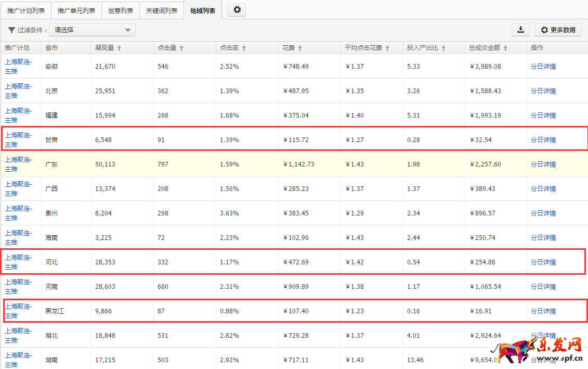Open the 关键词列表 tab
Viewport: 588px width, 369px height.
162,10
